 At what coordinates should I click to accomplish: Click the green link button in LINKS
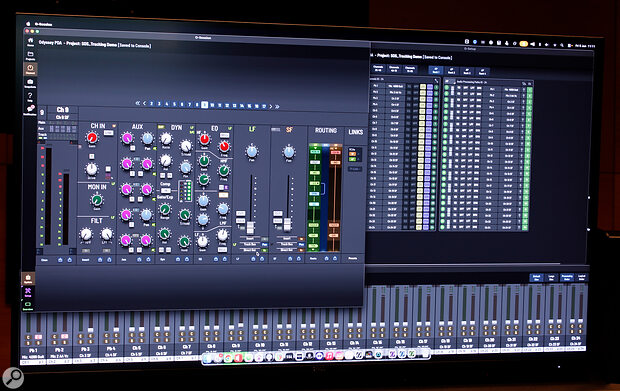click(x=353, y=159)
